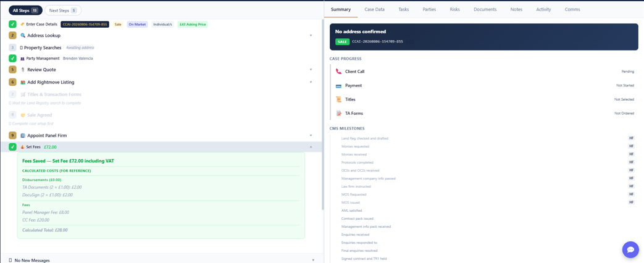Select the All Steps filter button
Screen dimensions: 644x263
pos(25,10)
